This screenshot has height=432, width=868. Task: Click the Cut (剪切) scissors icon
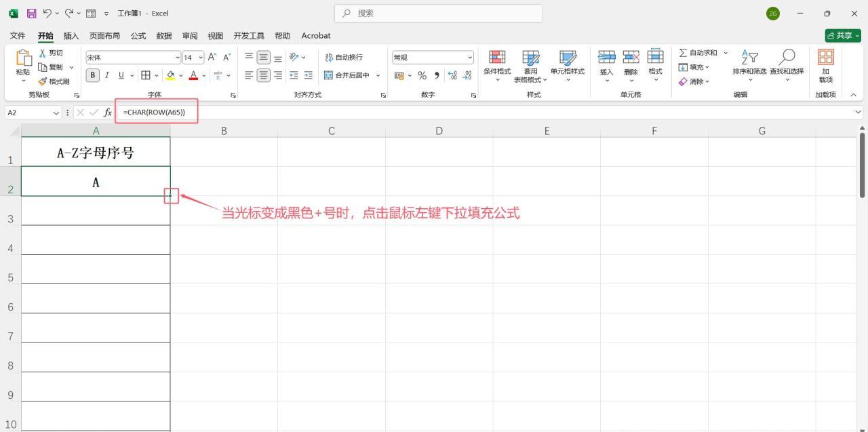point(43,52)
